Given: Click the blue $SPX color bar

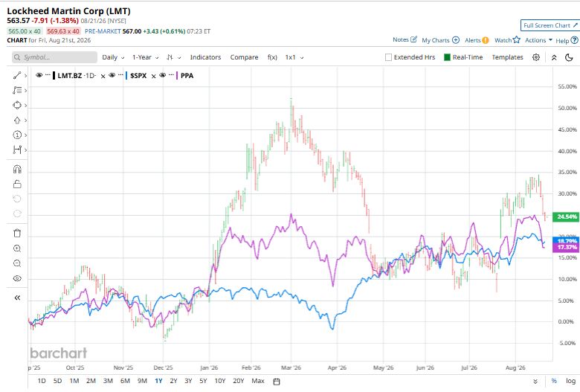Looking at the screenshot, I should (126, 76).
